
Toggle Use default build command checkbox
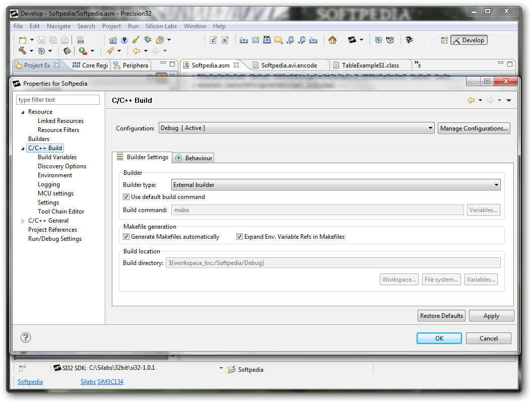[x=126, y=197]
